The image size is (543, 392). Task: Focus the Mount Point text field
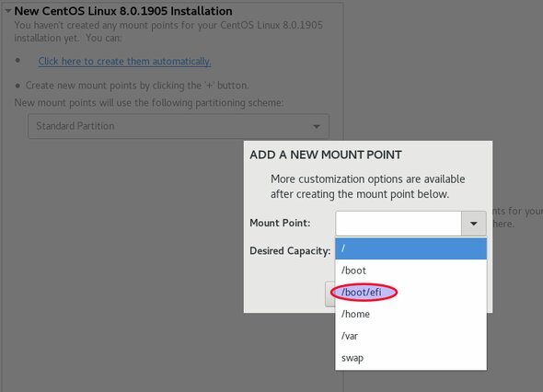point(399,224)
